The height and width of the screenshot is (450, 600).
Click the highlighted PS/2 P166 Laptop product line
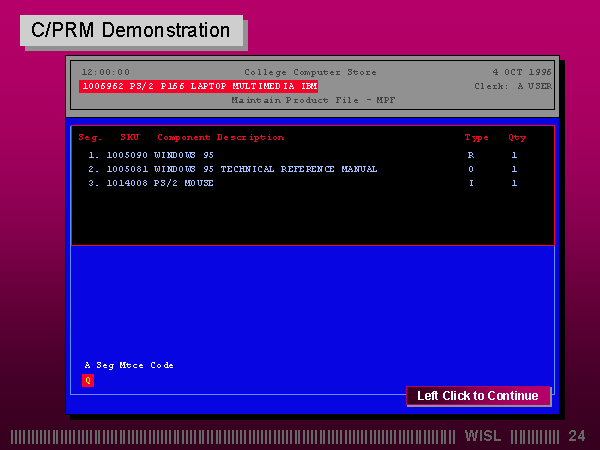point(198,87)
